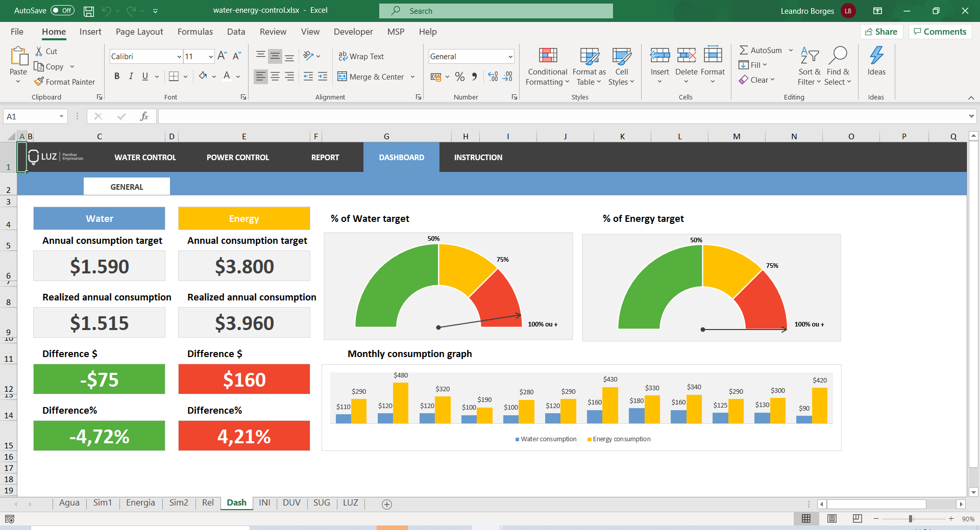The height and width of the screenshot is (530, 980).
Task: Adjust the zoom slider at bottom right
Action: coord(911,518)
